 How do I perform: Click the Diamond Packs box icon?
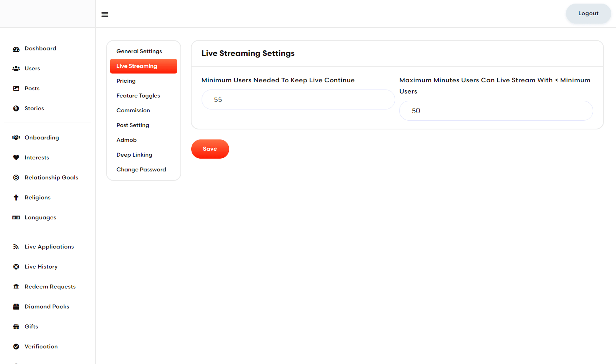16,307
